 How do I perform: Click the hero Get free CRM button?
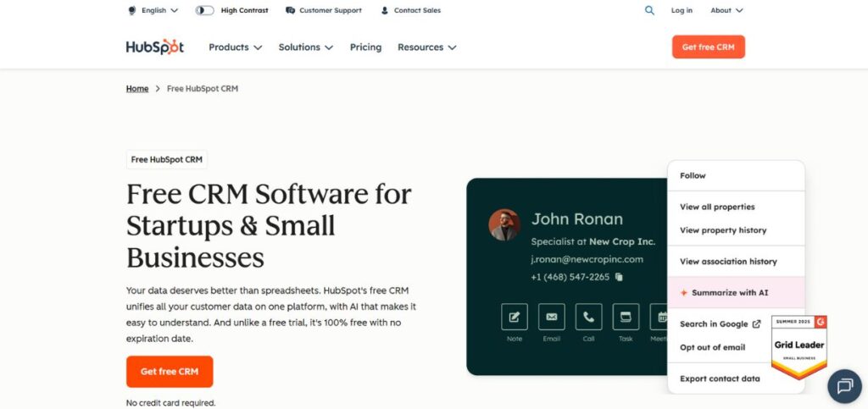pos(170,372)
